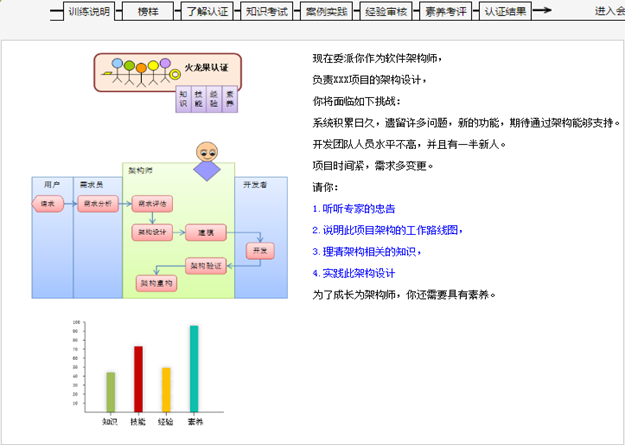
Task: Open the 听听专家的忠告 link
Action: (x=354, y=209)
